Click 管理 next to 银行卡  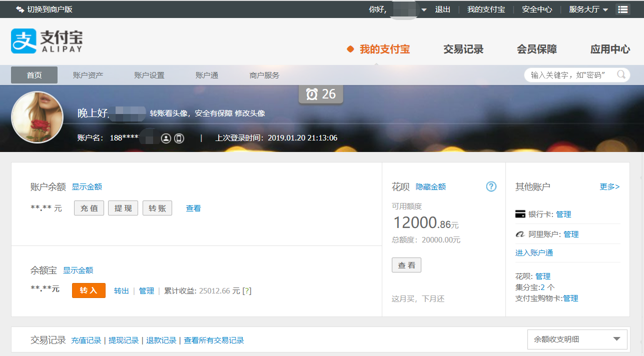(563, 214)
